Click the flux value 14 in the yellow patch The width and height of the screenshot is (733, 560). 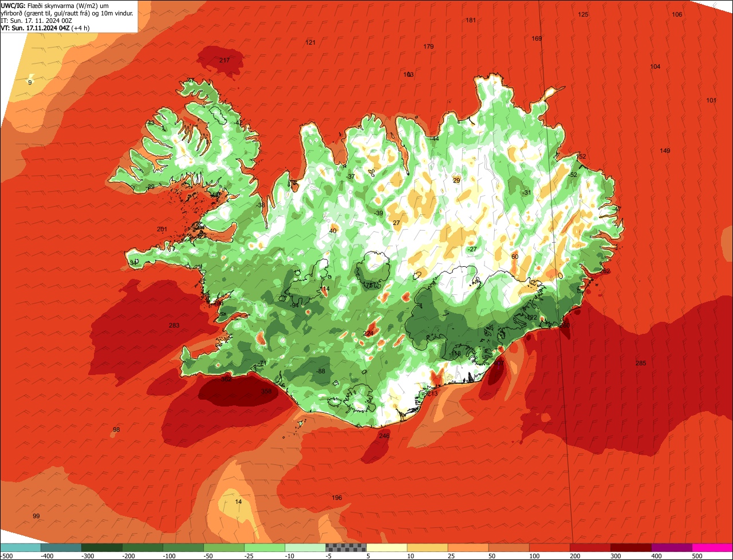tap(239, 502)
